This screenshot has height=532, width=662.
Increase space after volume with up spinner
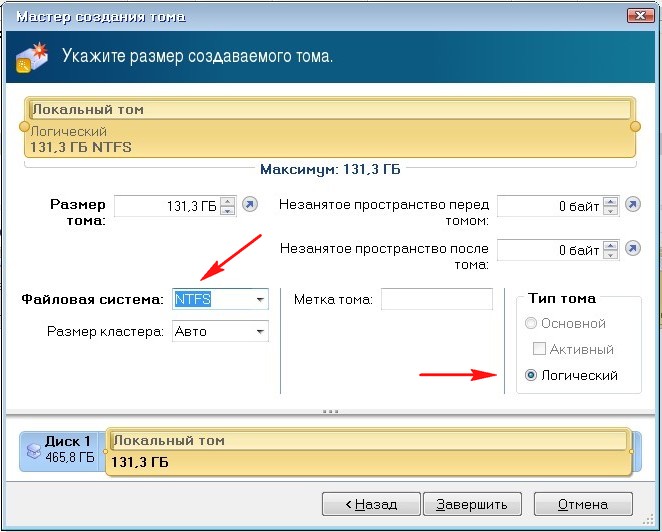pos(609,243)
